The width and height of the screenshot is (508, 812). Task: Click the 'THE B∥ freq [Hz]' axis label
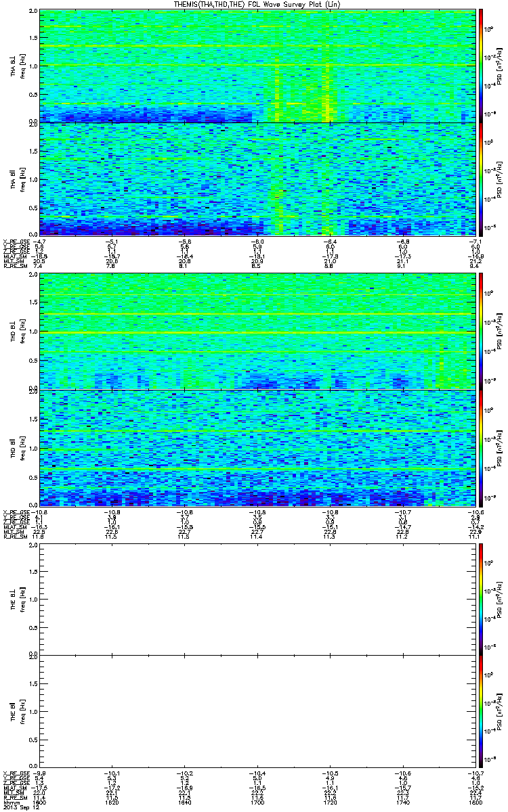[x=16, y=712]
